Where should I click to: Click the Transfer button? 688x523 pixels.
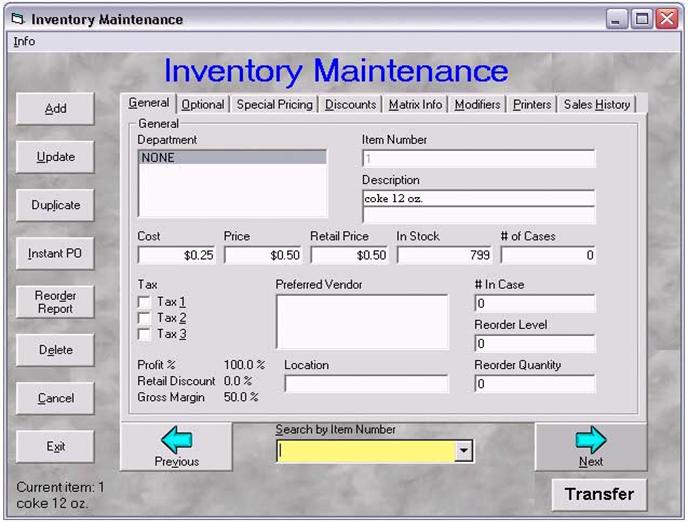coord(599,494)
